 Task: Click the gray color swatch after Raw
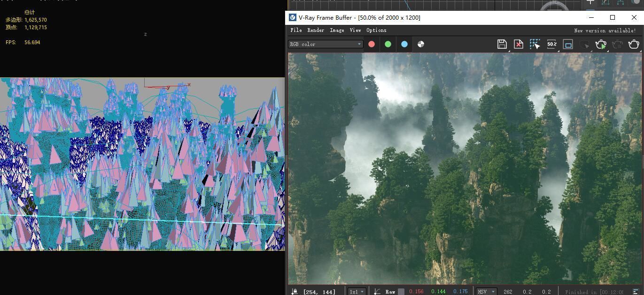pos(401,292)
